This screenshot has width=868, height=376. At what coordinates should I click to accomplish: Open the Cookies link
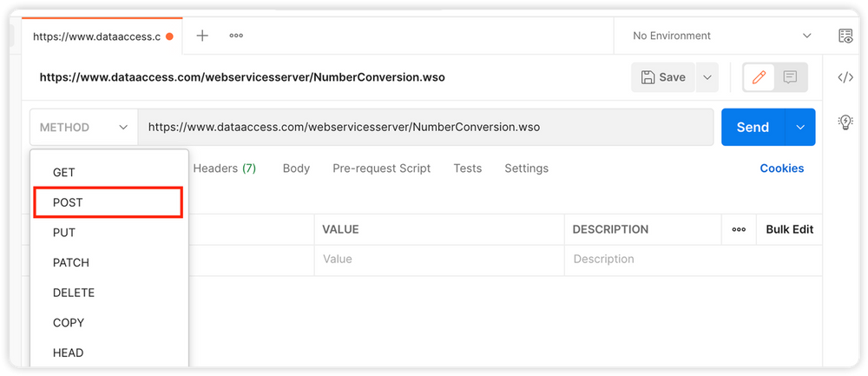tap(781, 168)
